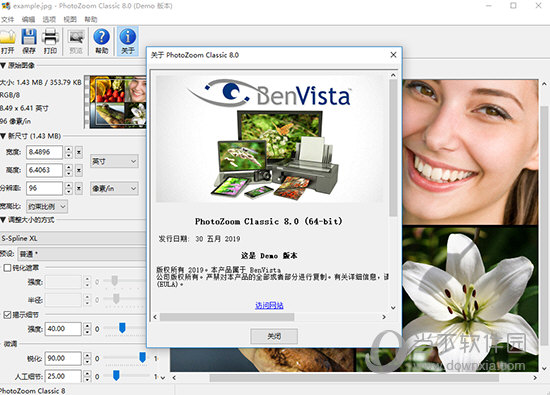550x395 pixels.
Task: Click the lock icon beside 分辨率 field
Action: point(79,188)
